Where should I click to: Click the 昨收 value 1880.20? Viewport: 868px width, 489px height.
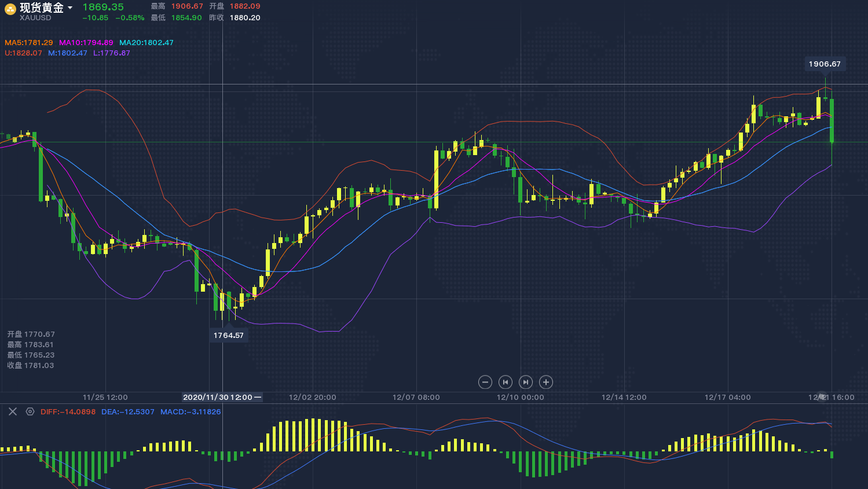[x=245, y=18]
